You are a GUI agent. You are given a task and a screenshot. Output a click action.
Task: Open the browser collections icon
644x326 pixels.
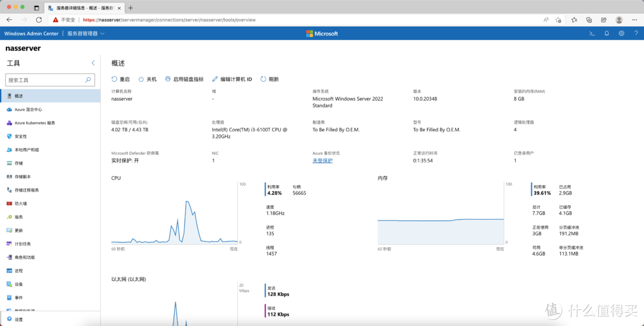pos(589,20)
